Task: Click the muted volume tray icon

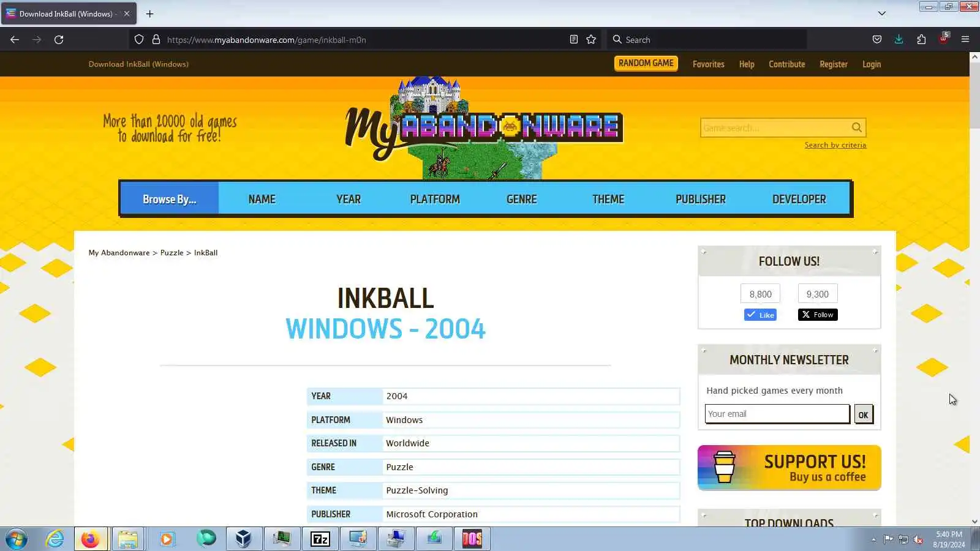Action: click(x=918, y=539)
